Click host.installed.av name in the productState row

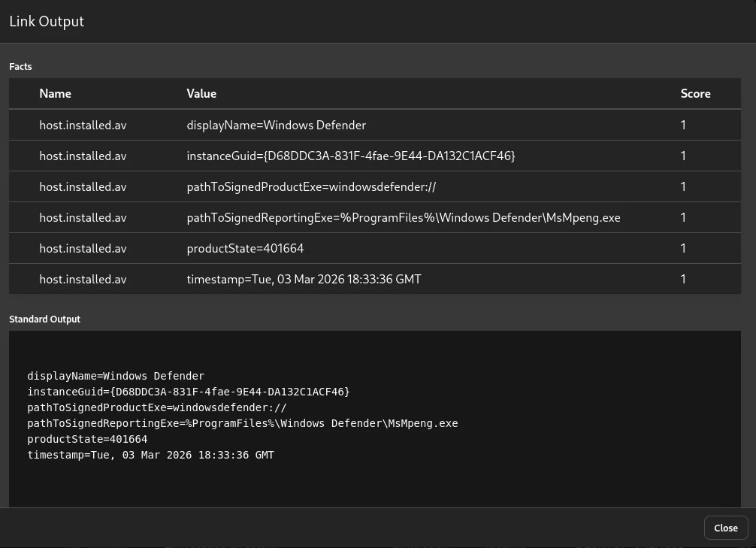[83, 248]
